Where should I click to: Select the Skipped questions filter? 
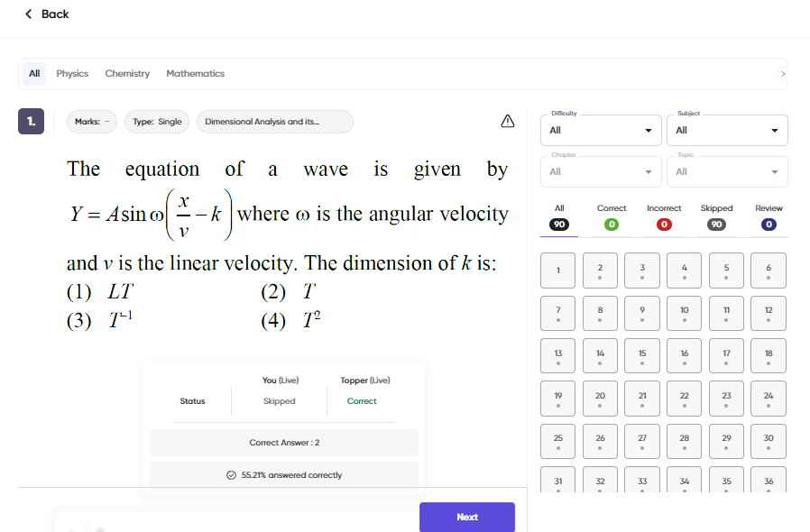click(x=716, y=217)
